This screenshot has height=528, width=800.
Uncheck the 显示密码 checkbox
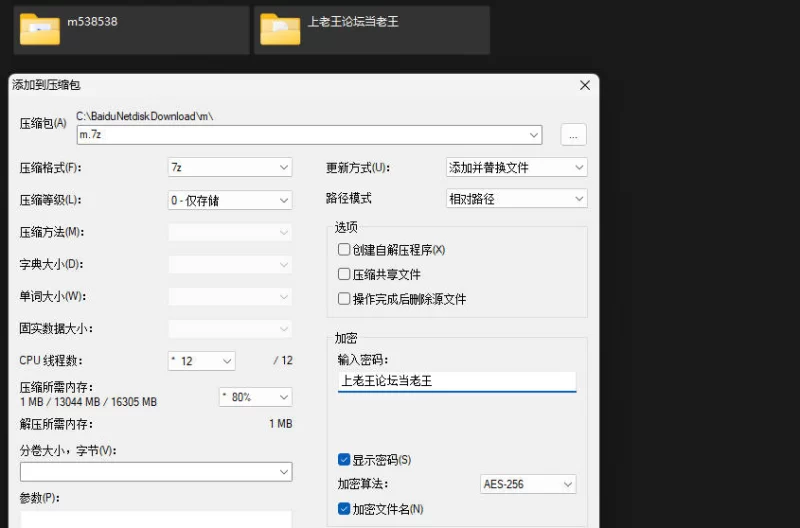344,460
